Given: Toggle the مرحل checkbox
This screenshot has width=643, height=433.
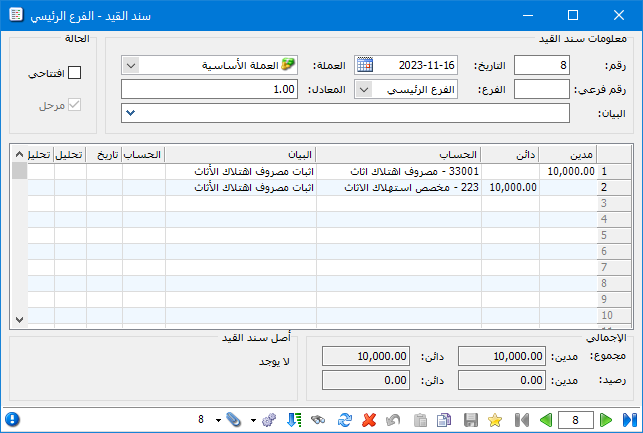Looking at the screenshot, I should click(x=74, y=105).
